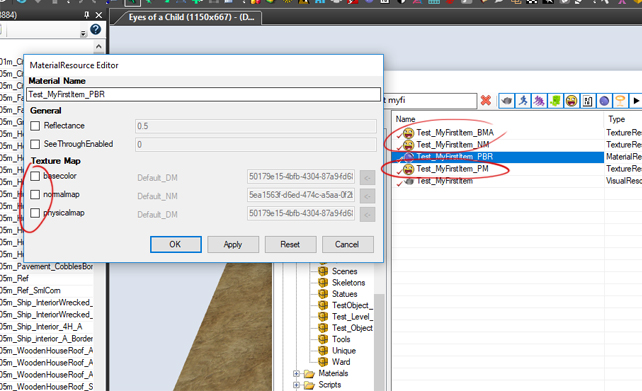Open the blue help question mark

(x=95, y=29)
